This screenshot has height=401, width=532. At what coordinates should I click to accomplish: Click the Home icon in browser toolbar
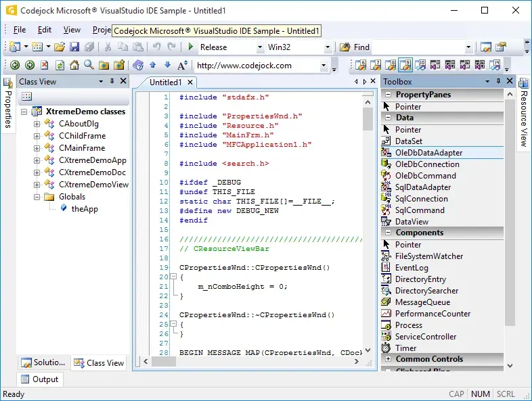(74, 65)
